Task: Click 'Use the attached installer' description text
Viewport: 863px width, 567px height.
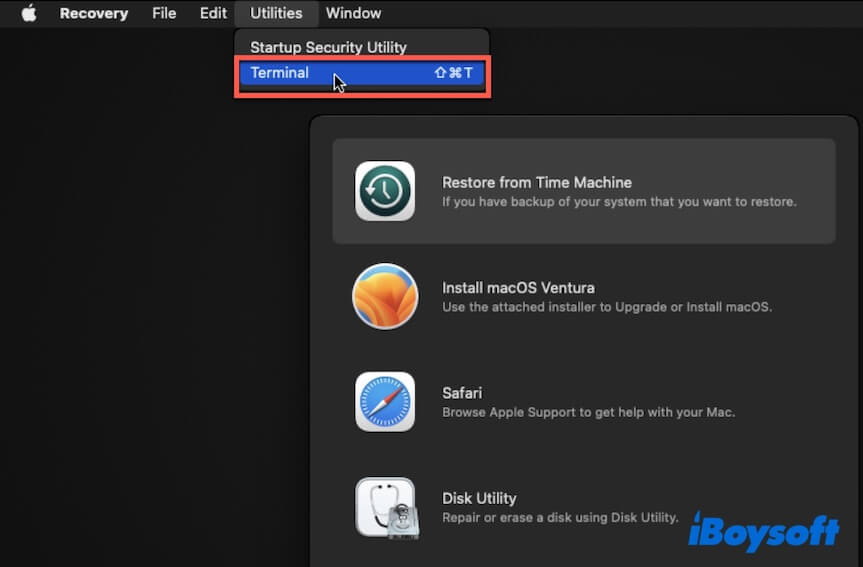Action: tap(607, 307)
